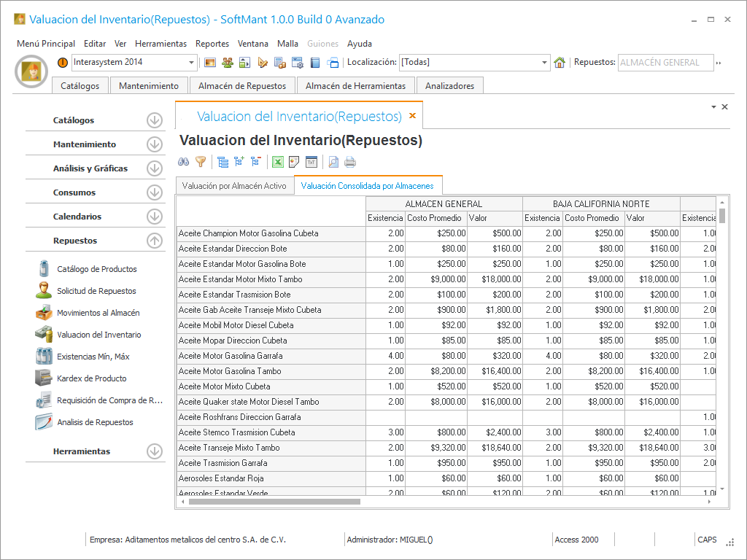Select the Almacén de Herramientas tab

pyautogui.click(x=355, y=86)
